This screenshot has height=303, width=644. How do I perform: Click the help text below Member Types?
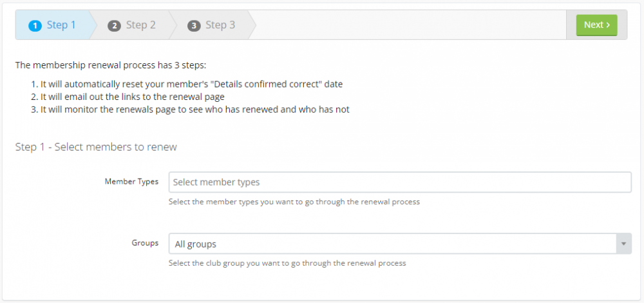[x=294, y=202]
